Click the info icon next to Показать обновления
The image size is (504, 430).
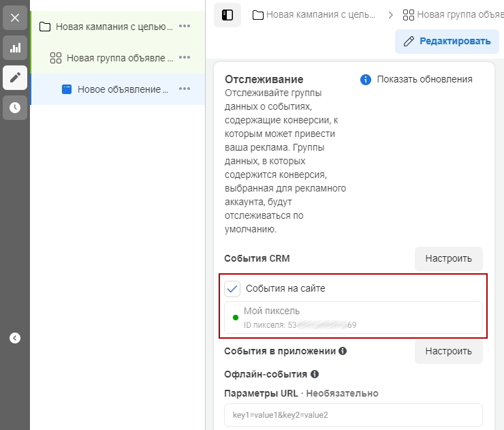[x=366, y=80]
